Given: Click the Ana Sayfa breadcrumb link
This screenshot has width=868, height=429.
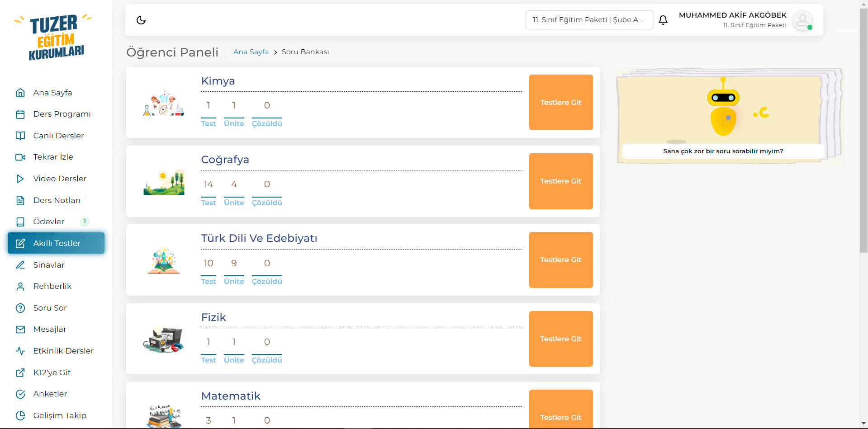Looking at the screenshot, I should (x=251, y=52).
